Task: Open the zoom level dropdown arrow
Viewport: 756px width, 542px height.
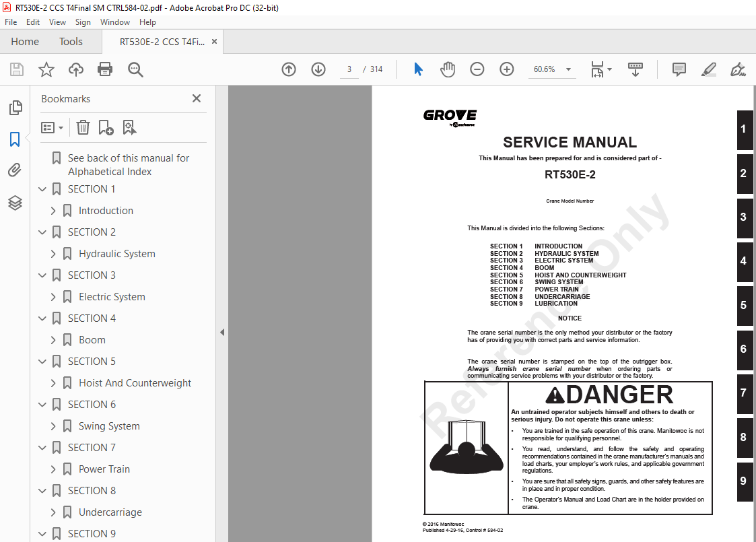Action: click(568, 69)
